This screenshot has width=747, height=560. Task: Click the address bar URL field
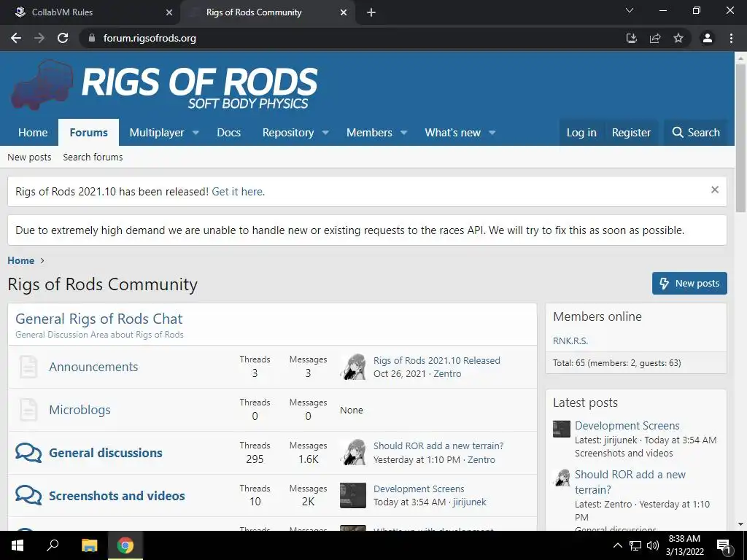[352, 38]
